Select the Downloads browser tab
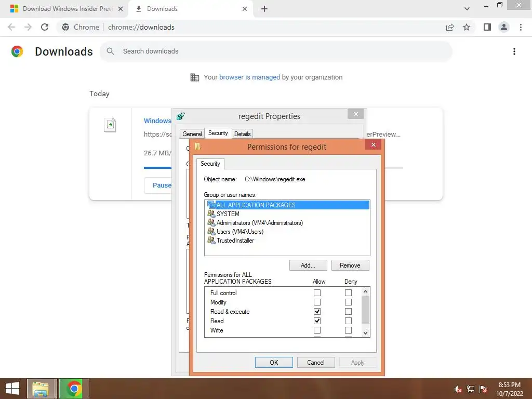532x399 pixels. (191, 9)
